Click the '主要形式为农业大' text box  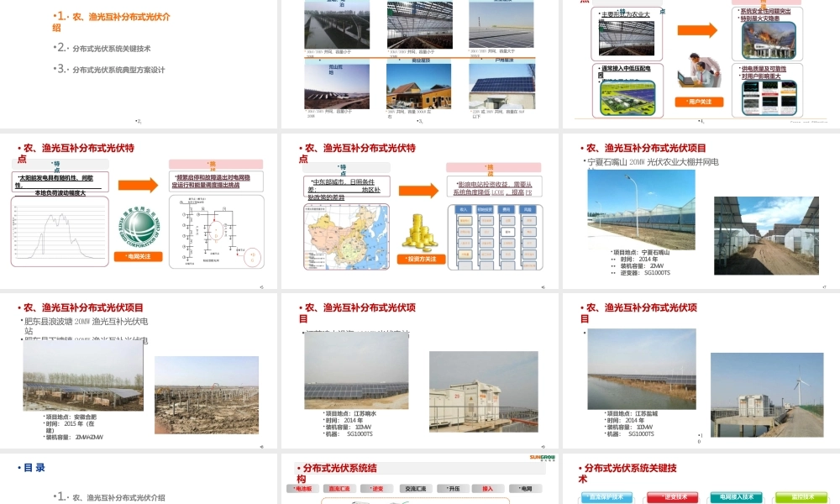click(627, 34)
